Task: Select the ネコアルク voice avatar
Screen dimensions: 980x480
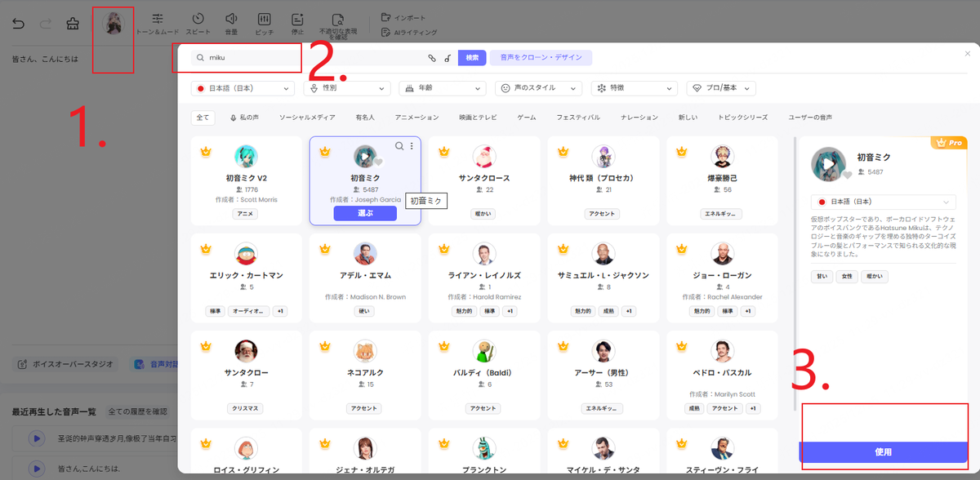Action: coord(365,351)
